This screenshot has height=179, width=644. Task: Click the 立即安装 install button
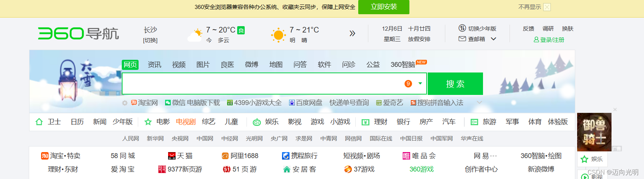[x=384, y=7]
